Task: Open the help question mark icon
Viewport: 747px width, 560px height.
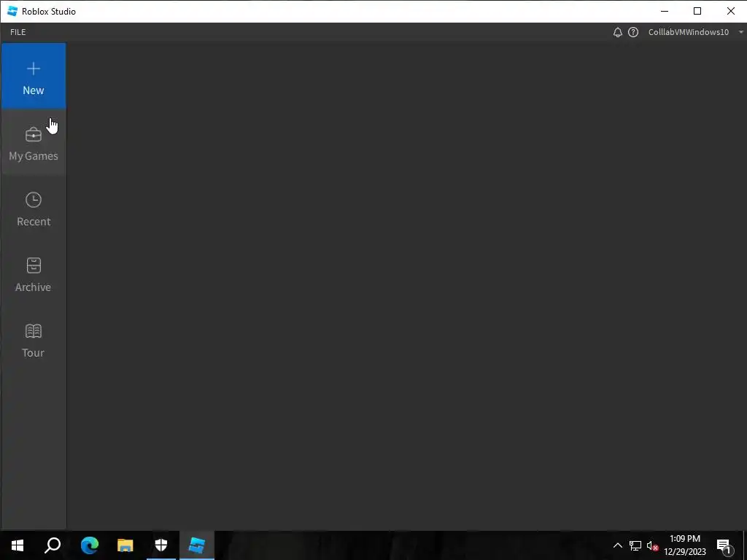Action: (633, 32)
